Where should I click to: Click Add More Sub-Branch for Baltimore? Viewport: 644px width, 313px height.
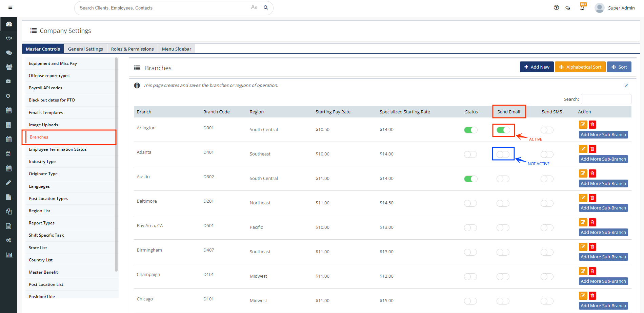point(603,208)
